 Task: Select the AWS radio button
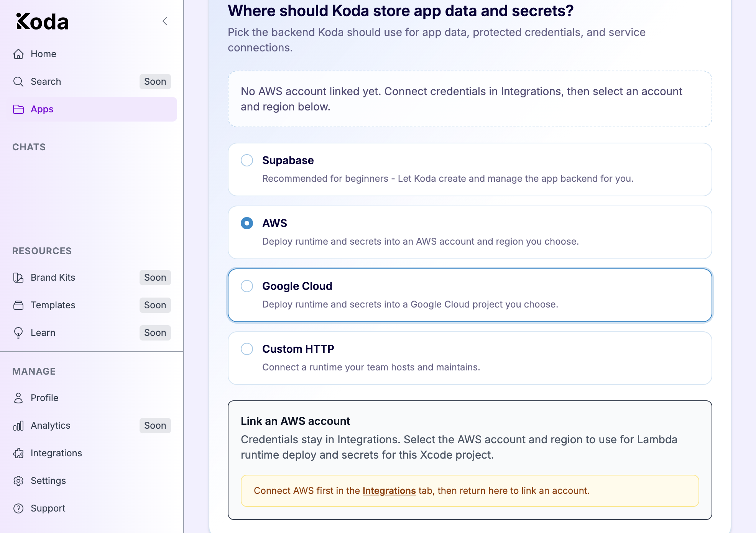point(247,223)
